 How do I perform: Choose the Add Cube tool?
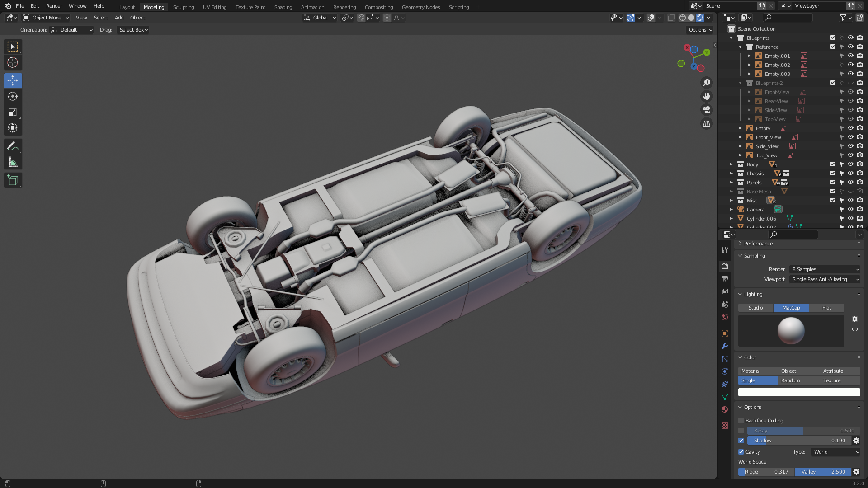tap(13, 180)
